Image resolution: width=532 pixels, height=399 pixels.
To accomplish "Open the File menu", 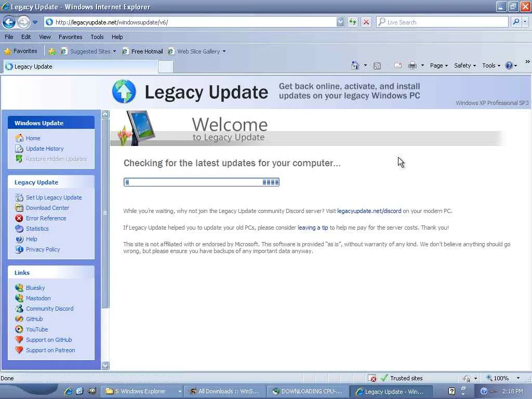I will pos(9,37).
